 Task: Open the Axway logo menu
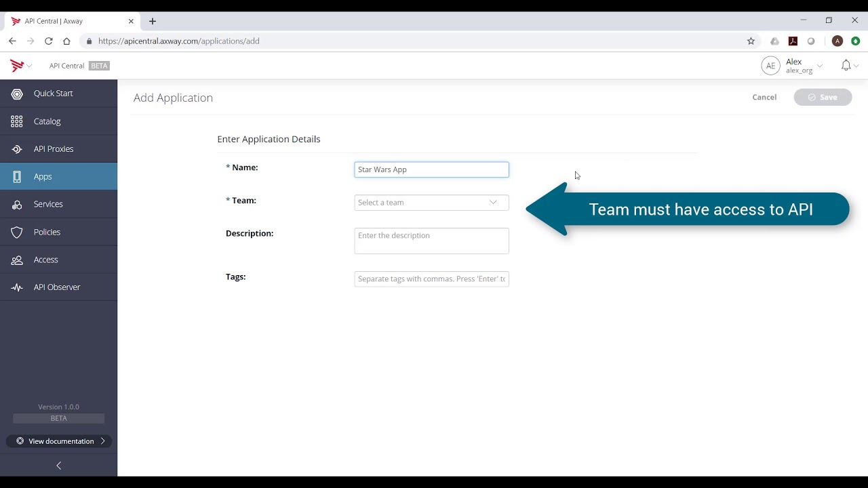21,66
